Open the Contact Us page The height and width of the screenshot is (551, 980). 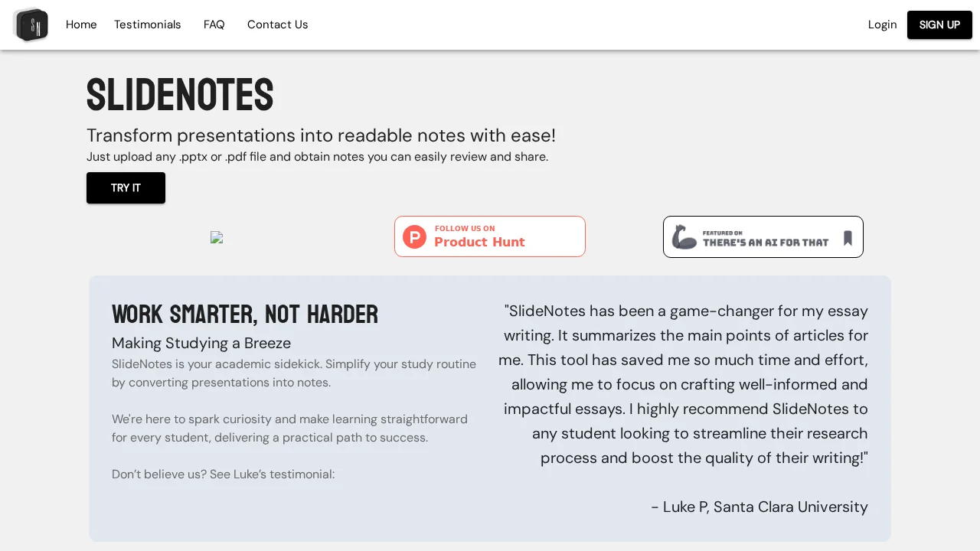(x=277, y=24)
